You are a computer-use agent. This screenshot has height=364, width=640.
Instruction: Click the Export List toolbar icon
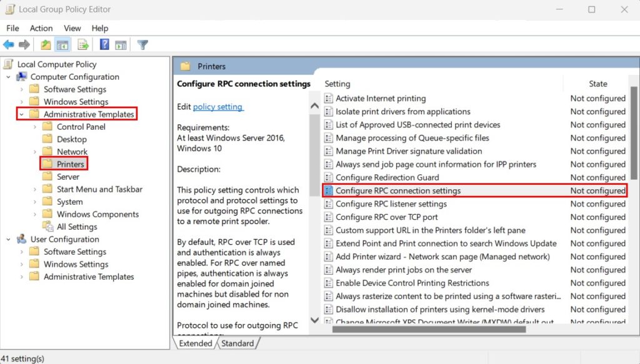pyautogui.click(x=82, y=45)
